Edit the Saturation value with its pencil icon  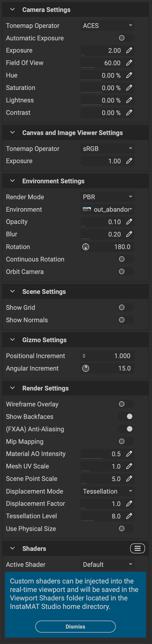tap(129, 88)
